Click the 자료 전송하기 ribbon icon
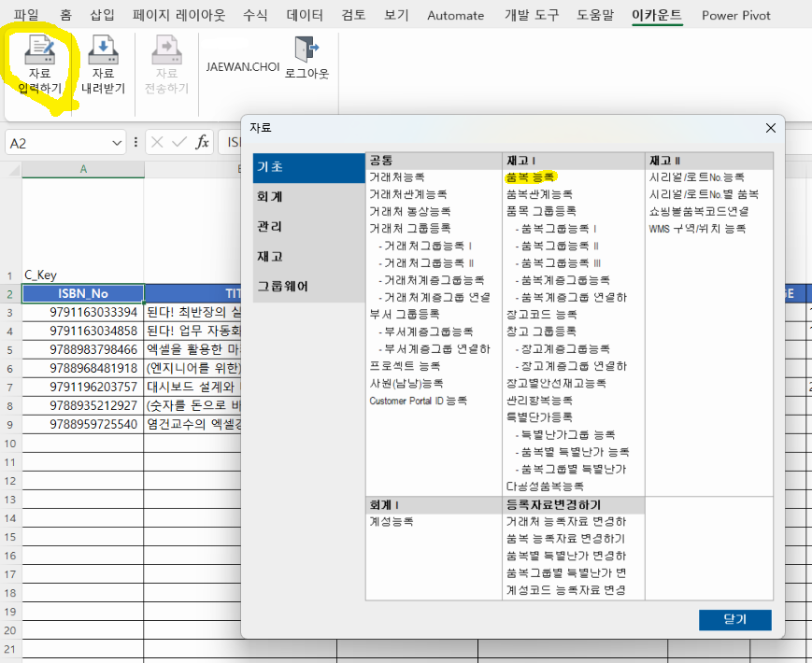812x663 pixels. (166, 49)
